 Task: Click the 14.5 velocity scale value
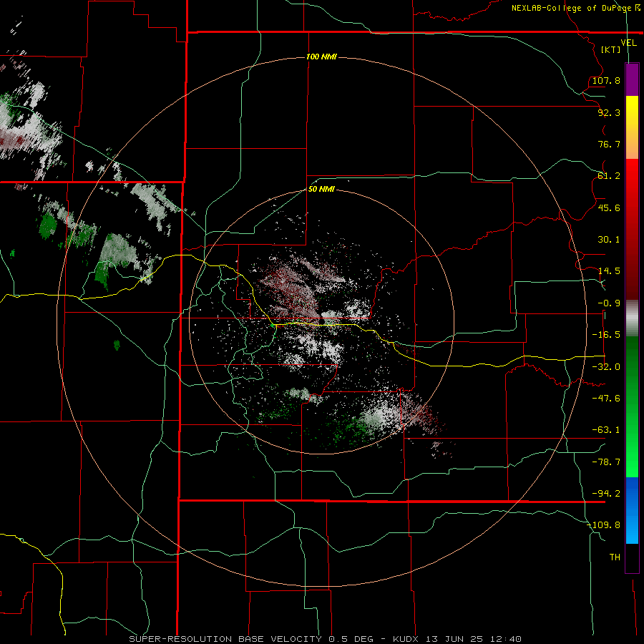pos(609,271)
